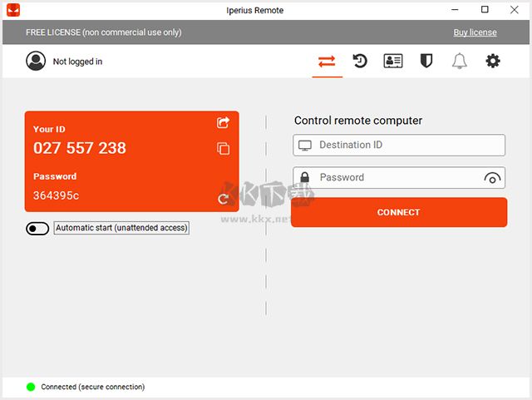Click the Your ID label
The height and width of the screenshot is (400, 532).
click(49, 130)
